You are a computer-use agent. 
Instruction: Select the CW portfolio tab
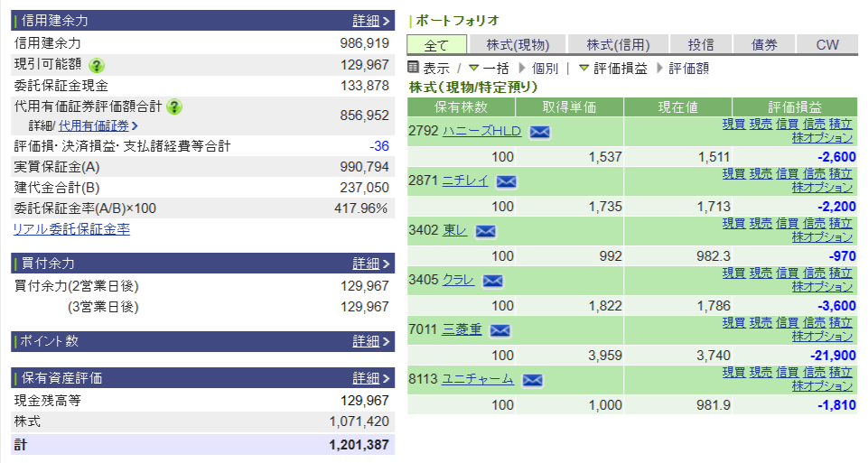point(827,45)
